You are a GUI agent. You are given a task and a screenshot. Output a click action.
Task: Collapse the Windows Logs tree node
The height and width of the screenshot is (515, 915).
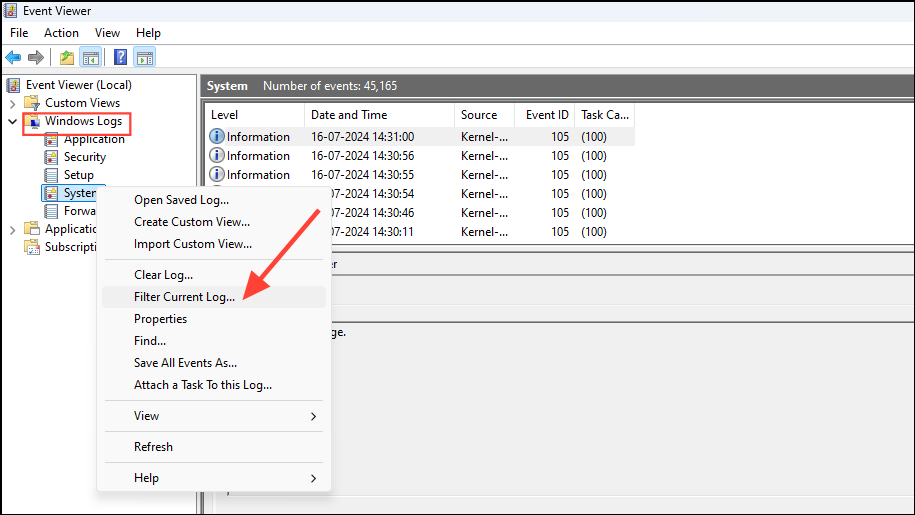[x=12, y=121]
